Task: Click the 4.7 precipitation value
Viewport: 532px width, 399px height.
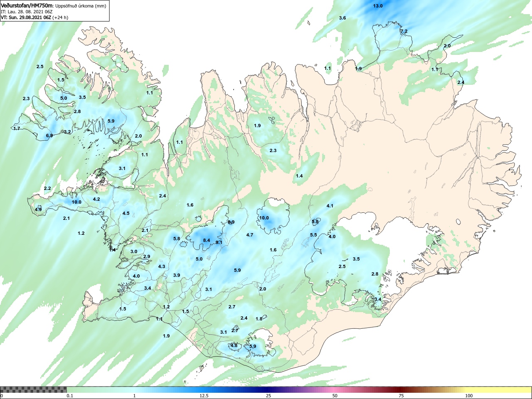Action: pos(250,235)
